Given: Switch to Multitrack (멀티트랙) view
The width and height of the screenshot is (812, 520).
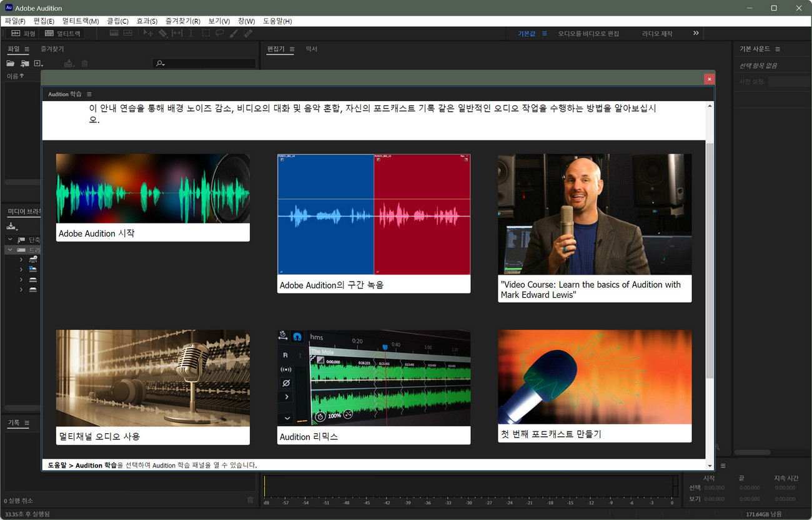Looking at the screenshot, I should [x=62, y=33].
